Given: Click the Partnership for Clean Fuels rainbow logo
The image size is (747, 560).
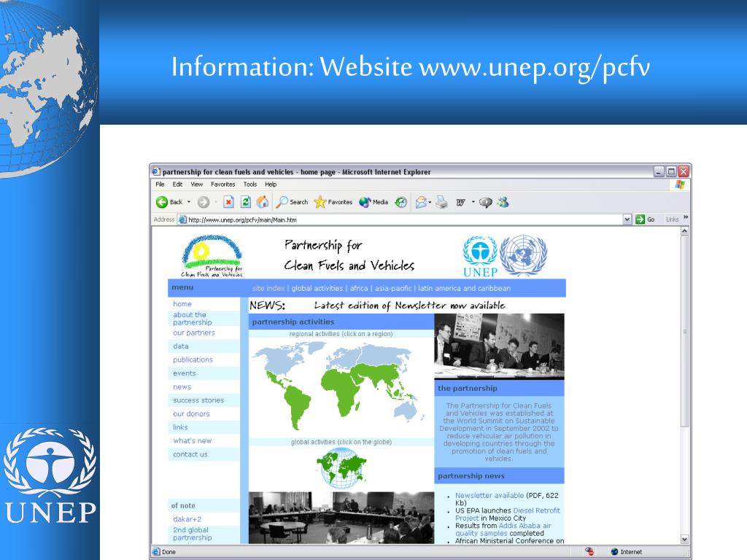Looking at the screenshot, I should point(212,256).
